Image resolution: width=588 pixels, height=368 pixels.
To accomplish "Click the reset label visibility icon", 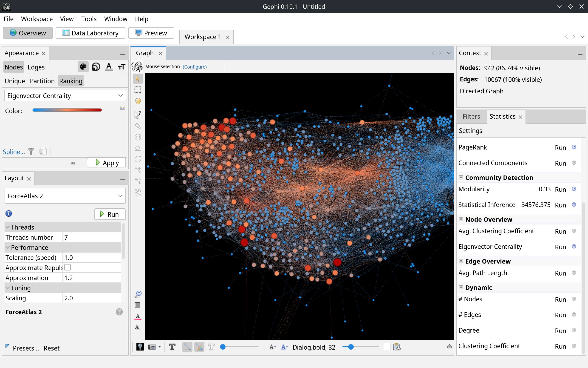I will [137, 327].
